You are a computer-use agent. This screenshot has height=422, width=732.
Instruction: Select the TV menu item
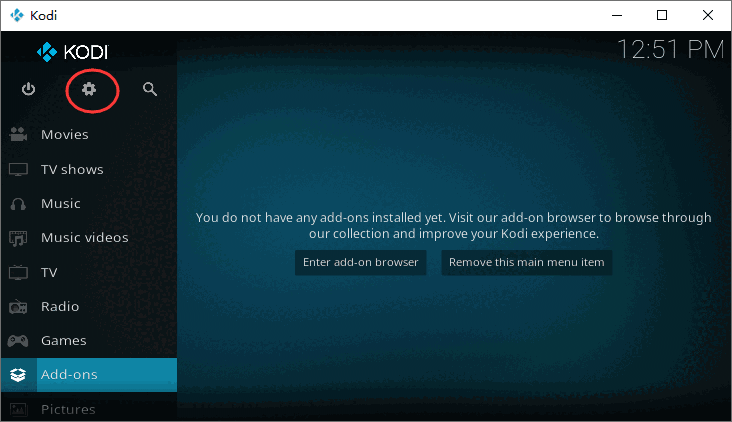pos(89,272)
